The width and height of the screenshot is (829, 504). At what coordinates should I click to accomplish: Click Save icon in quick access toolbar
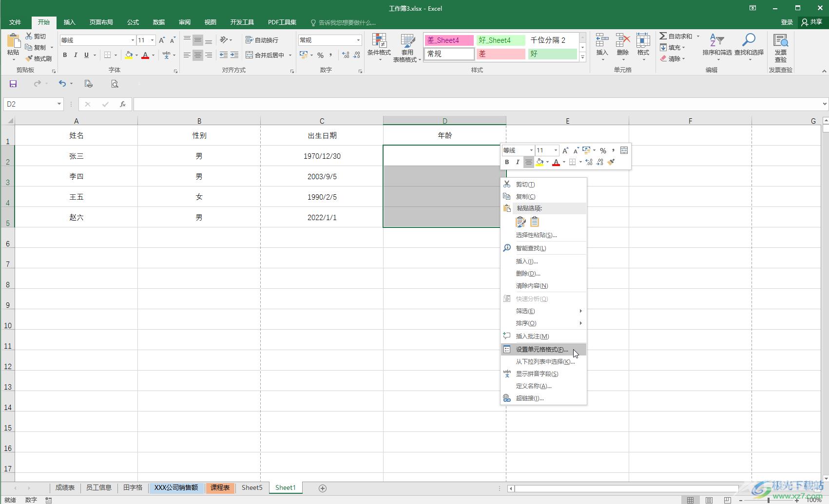click(x=13, y=84)
